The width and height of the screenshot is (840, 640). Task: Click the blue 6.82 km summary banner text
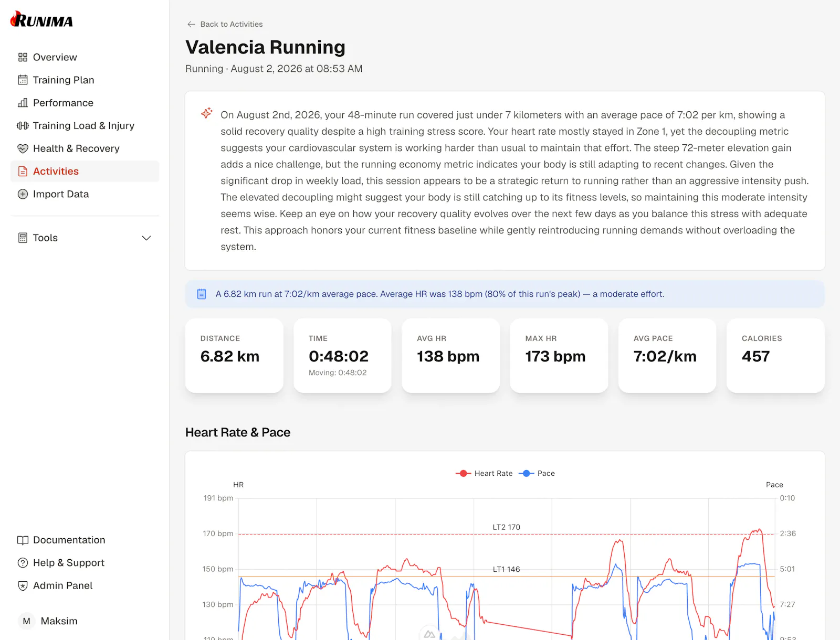440,294
